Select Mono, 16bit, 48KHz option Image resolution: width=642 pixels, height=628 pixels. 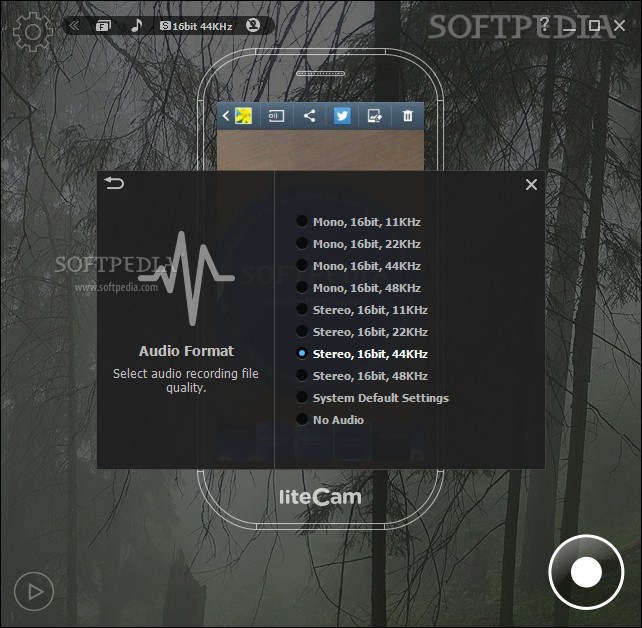click(358, 288)
